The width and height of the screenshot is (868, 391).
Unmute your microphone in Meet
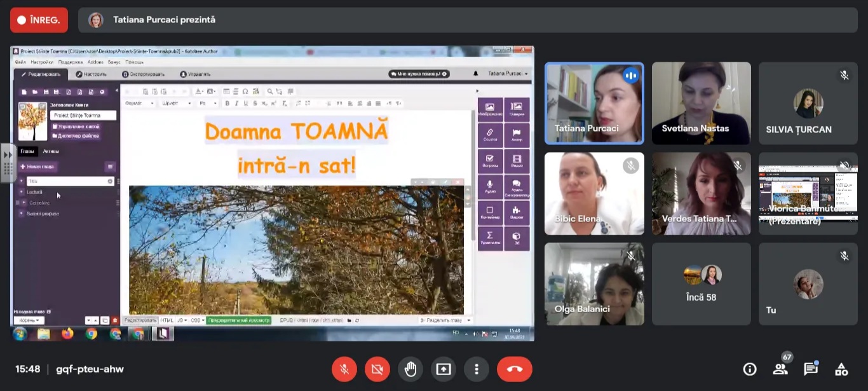pos(344,369)
